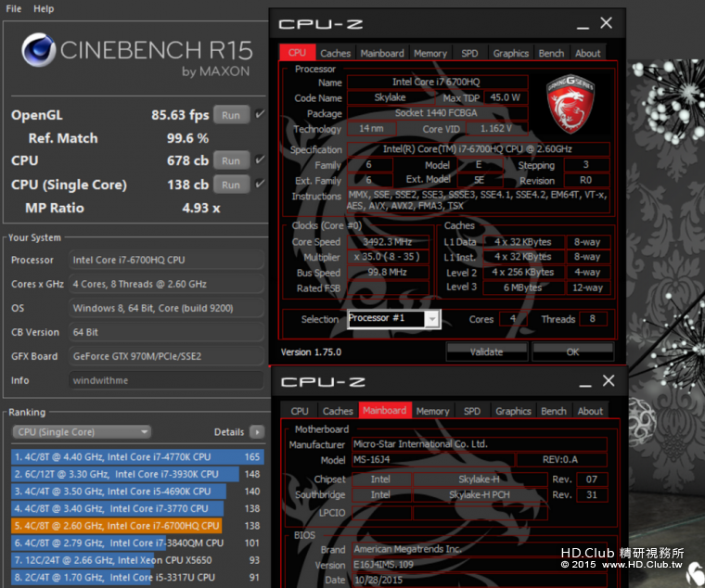Switch to About tab in upper CPU-Z window

(x=587, y=53)
